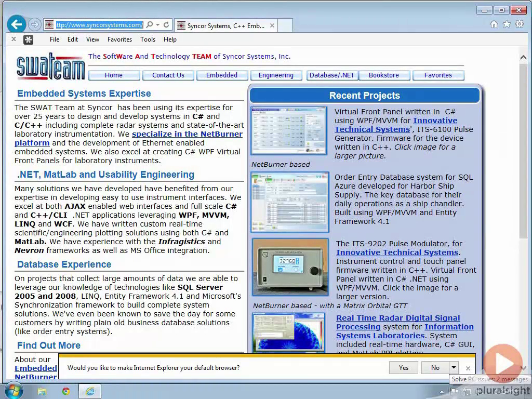
Task: Open the Windows Start button
Action: point(13,391)
